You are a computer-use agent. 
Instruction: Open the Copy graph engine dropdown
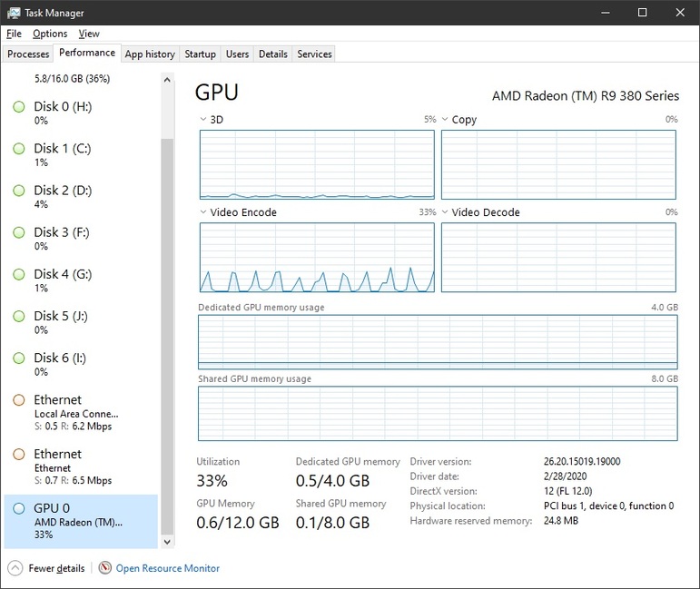(445, 119)
